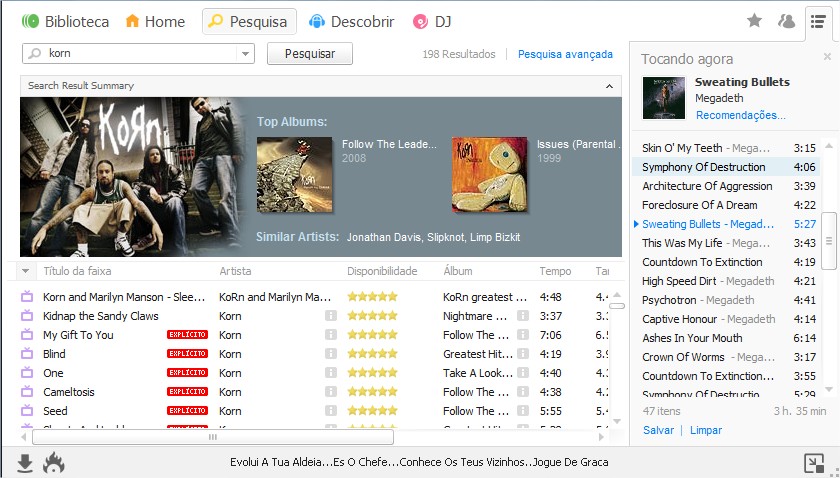The width and height of the screenshot is (840, 478).
Task: Show artist info icon for Kidnap the Sandy Claws
Action: (x=330, y=316)
